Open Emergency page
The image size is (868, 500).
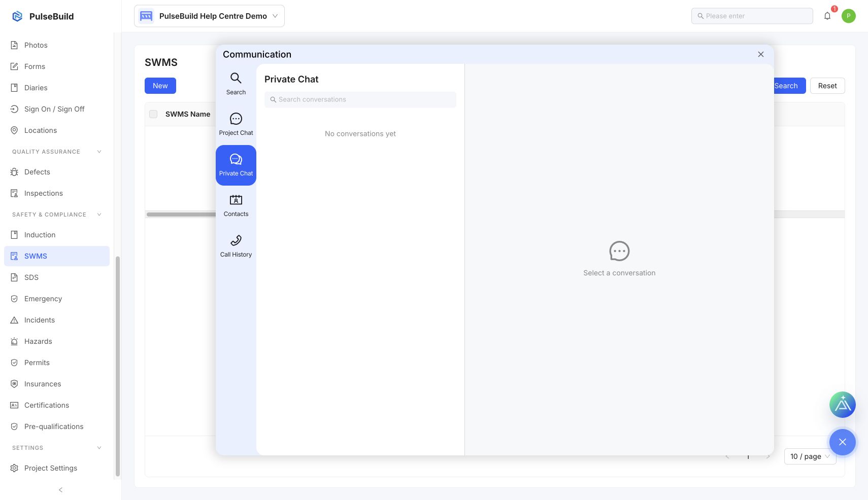57,299
